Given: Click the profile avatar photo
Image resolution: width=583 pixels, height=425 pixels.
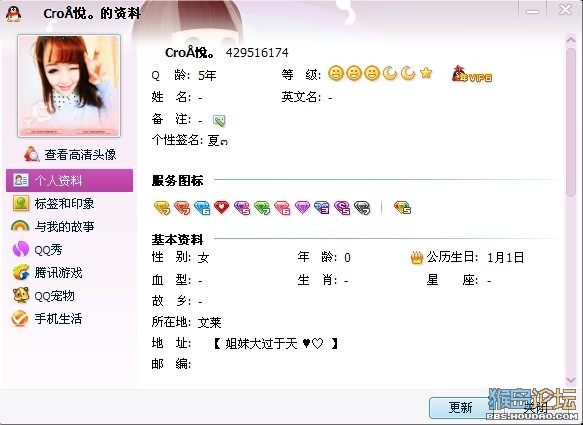Looking at the screenshot, I should click(x=69, y=86).
